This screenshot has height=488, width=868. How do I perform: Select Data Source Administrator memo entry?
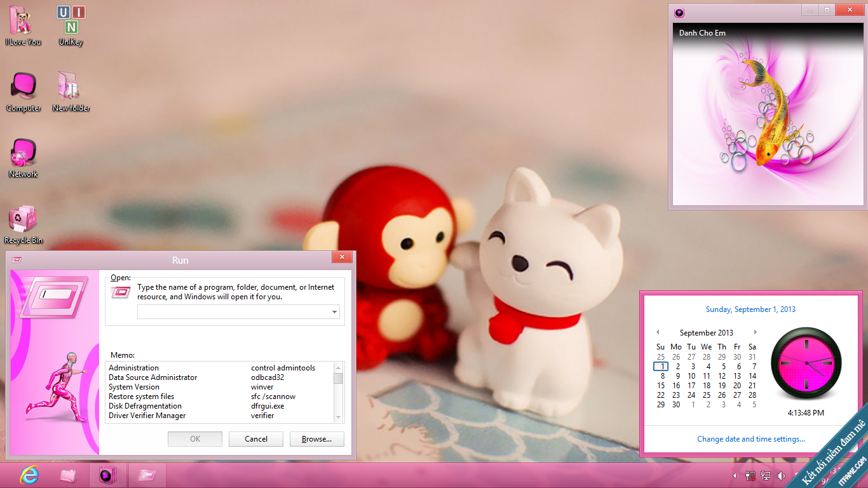pos(153,377)
